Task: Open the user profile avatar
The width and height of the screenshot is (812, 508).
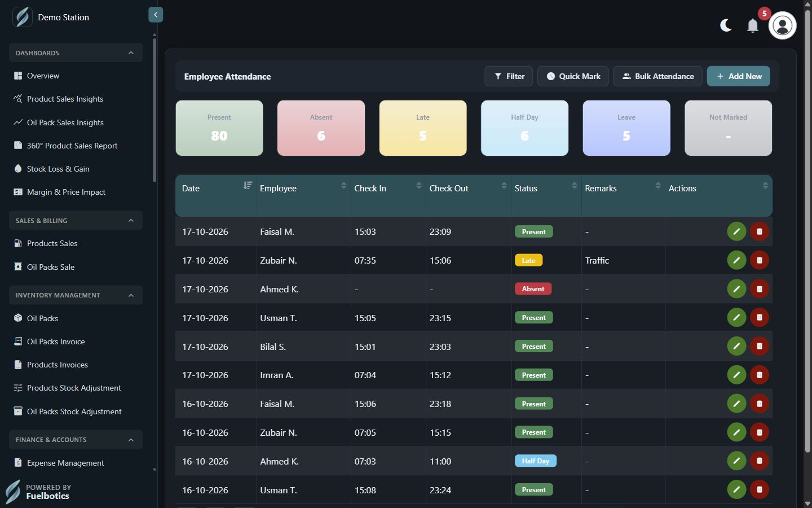Action: (x=782, y=25)
